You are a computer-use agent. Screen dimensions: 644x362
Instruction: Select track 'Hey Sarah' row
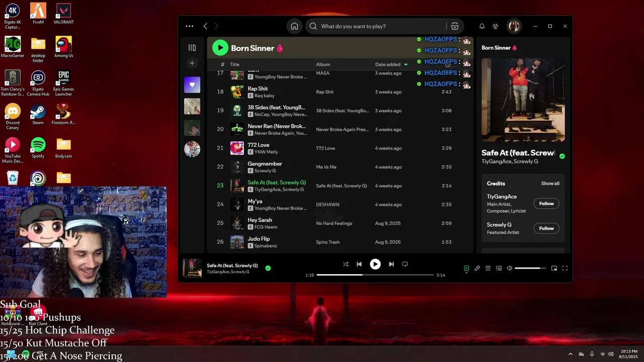pos(340,223)
